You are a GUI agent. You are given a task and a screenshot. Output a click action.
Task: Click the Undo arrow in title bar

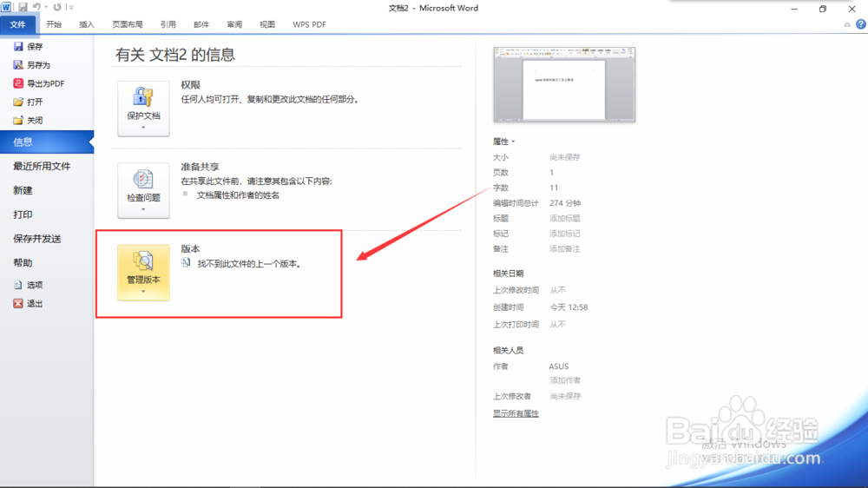click(36, 7)
